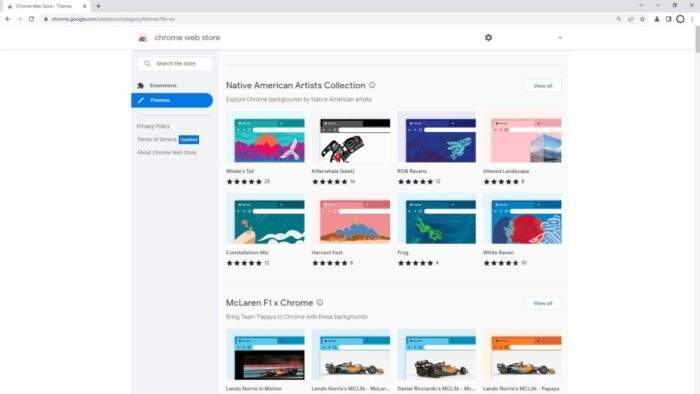
Task: Click the Altered Landscape theme title
Action: (x=506, y=171)
